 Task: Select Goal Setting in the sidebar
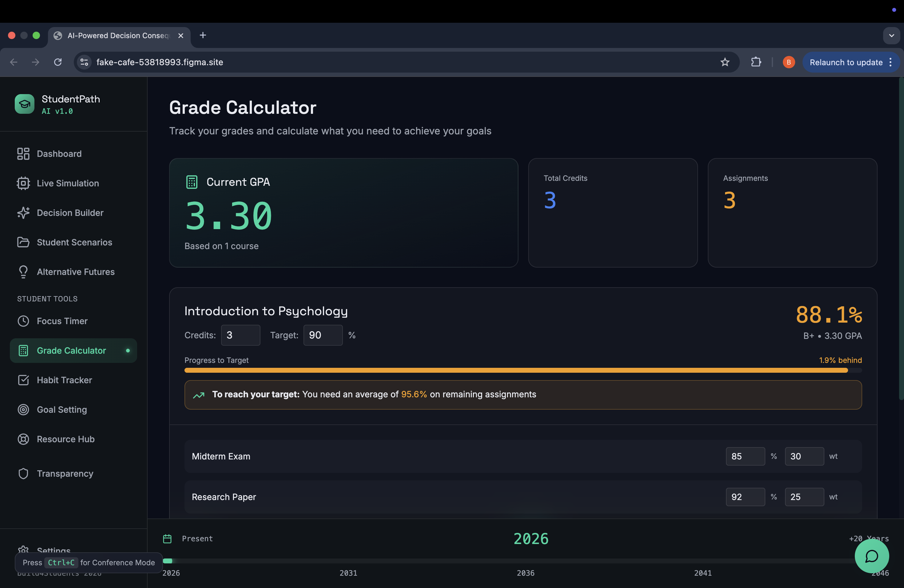tap(62, 409)
